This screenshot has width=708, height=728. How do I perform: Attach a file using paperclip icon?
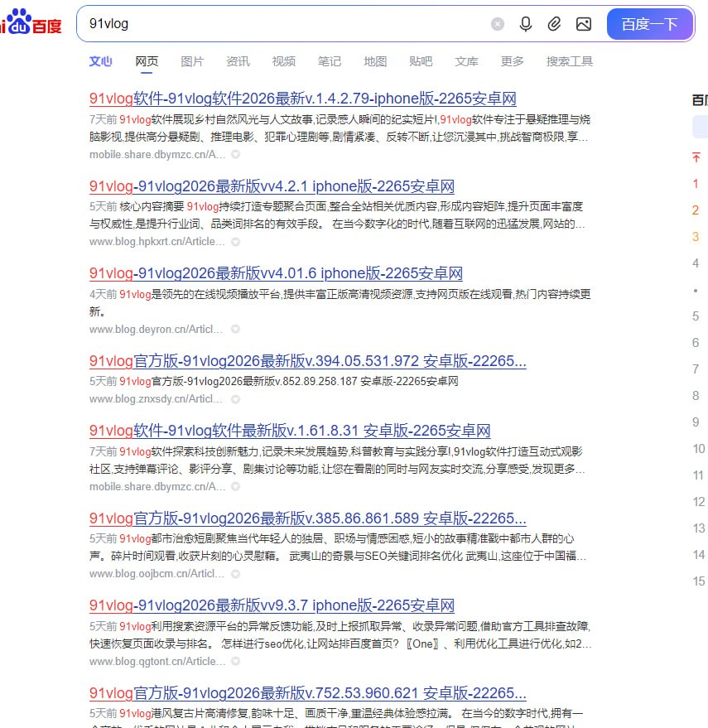click(554, 24)
